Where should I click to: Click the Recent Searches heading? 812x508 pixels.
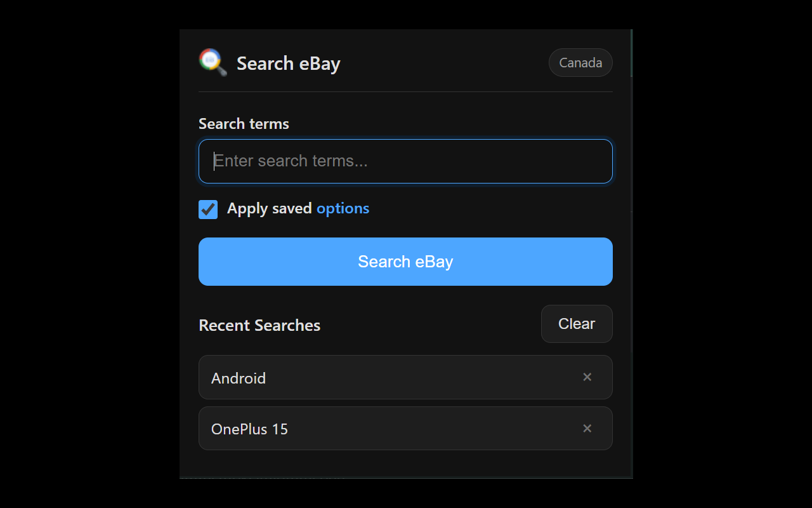[259, 325]
